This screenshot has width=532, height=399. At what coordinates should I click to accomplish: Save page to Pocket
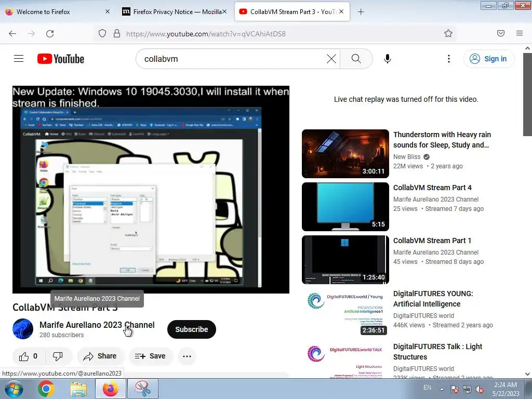501,33
